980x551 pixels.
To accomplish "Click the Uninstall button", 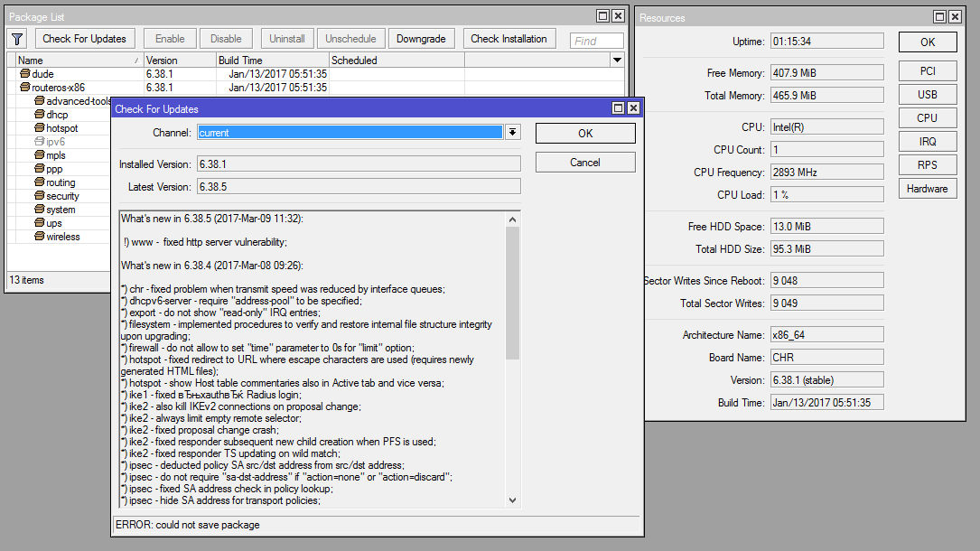I will [x=287, y=39].
